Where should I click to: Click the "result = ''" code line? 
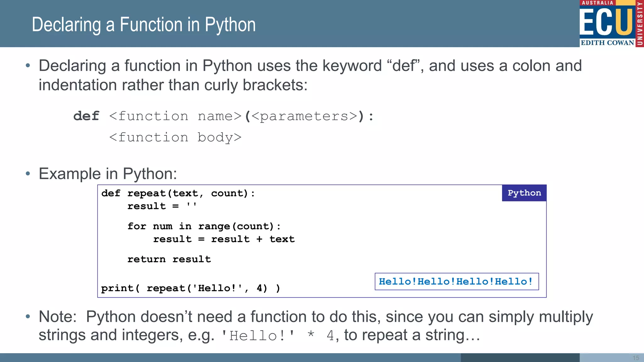tap(162, 206)
